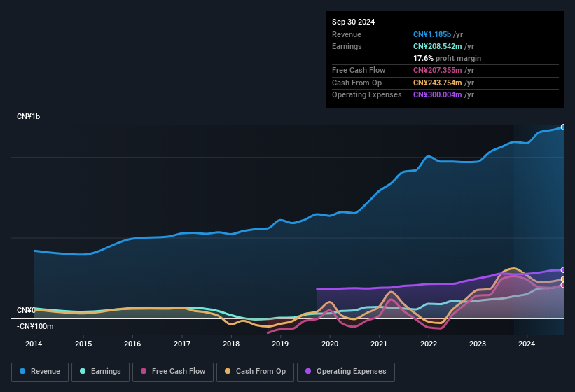This screenshot has height=392, width=575.
Task: Click the 2022 x-axis label
Action: [429, 344]
